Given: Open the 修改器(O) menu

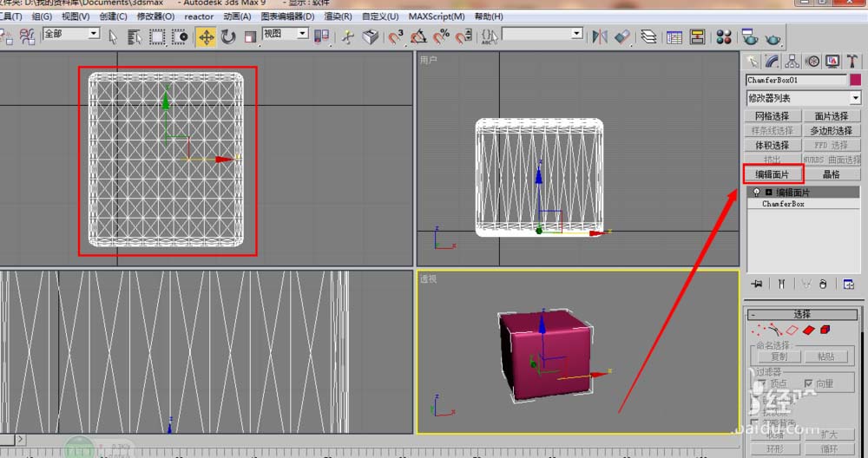Looking at the screenshot, I should [155, 16].
